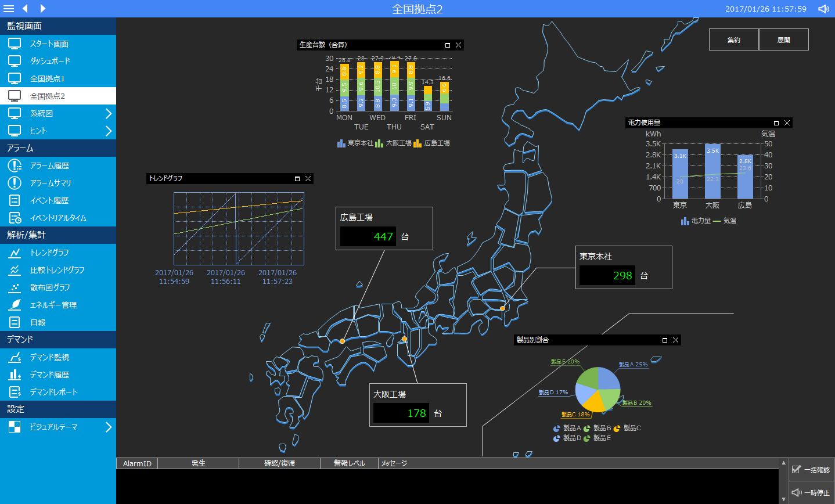Click the 展開 button
The height and width of the screenshot is (504, 835).
784,40
